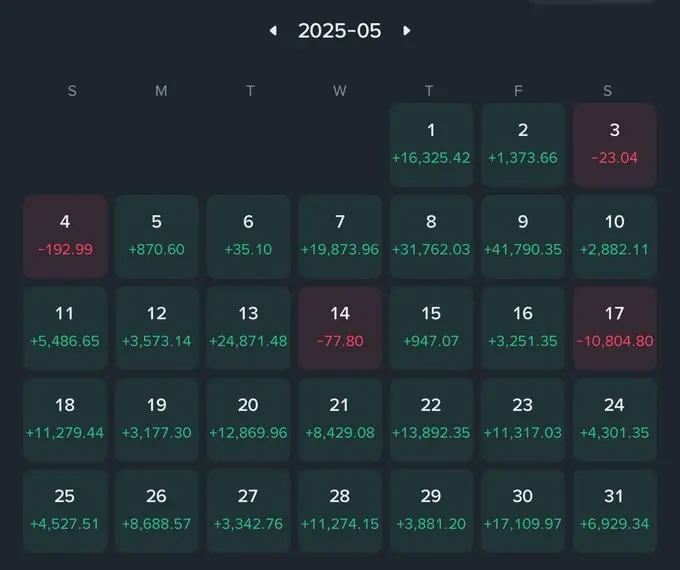Select day 18 with +11,279.44

click(x=65, y=419)
